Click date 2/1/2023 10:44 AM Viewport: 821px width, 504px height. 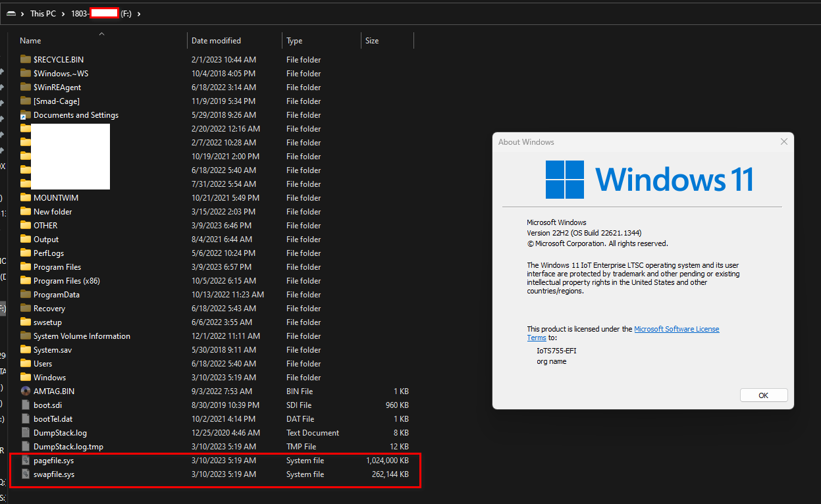(223, 59)
